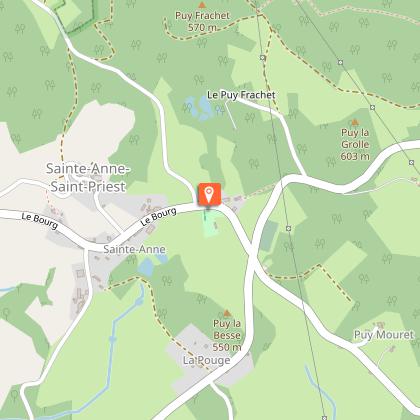Select the Puy Frachet peak triangle icon

click(202, 5)
